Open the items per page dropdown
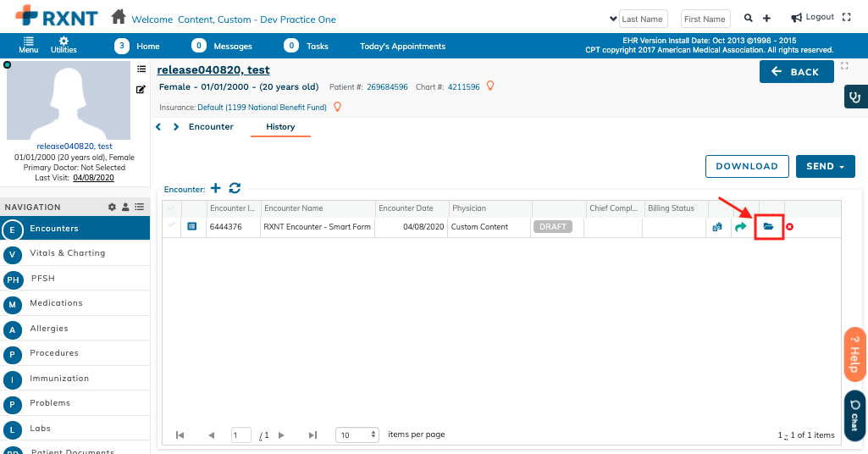This screenshot has height=454, width=868. (357, 435)
